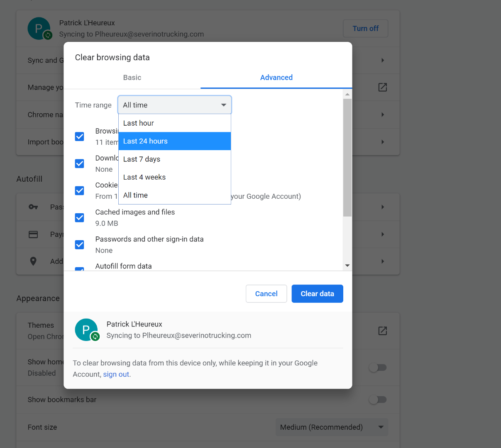
Task: Click Patrick L'Heureux name in dialog footer
Action: [x=134, y=324]
